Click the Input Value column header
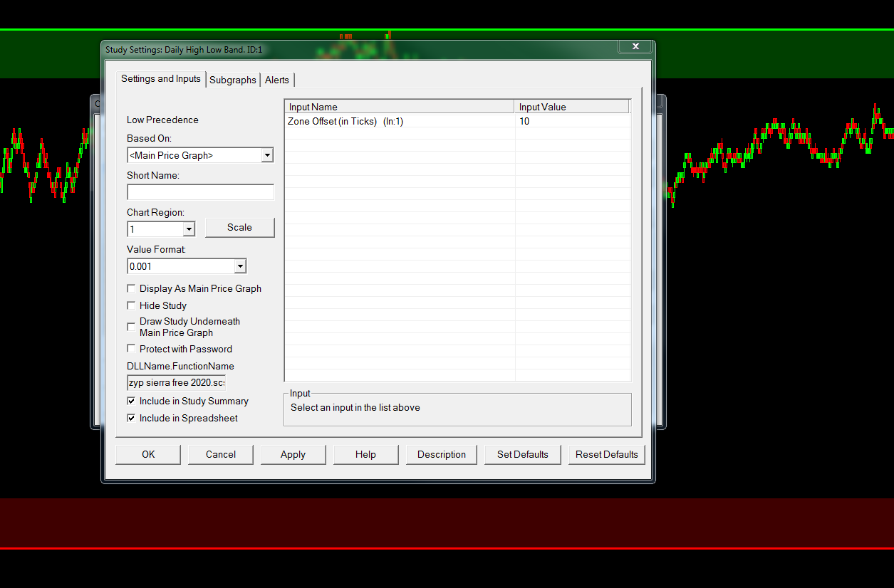Screen dimensions: 894x588 pyautogui.click(x=572, y=107)
